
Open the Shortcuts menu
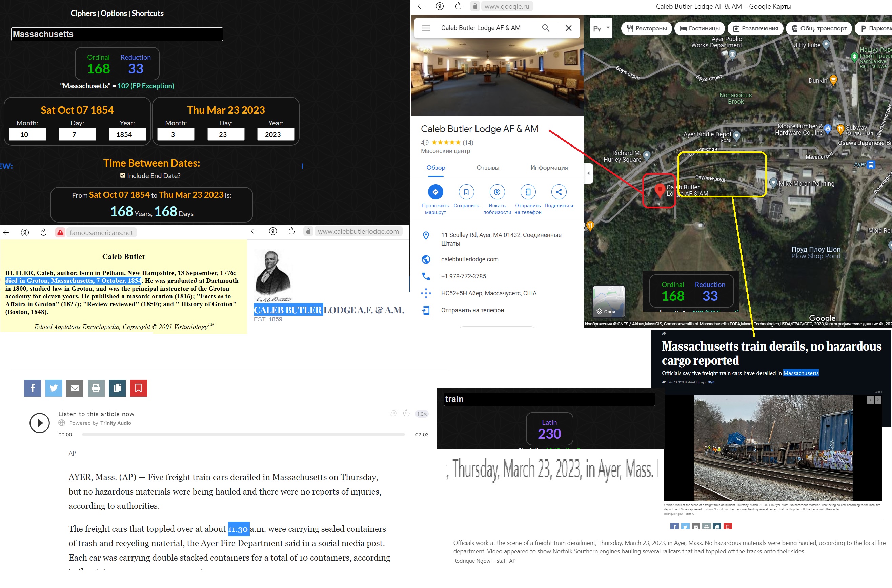coord(147,13)
